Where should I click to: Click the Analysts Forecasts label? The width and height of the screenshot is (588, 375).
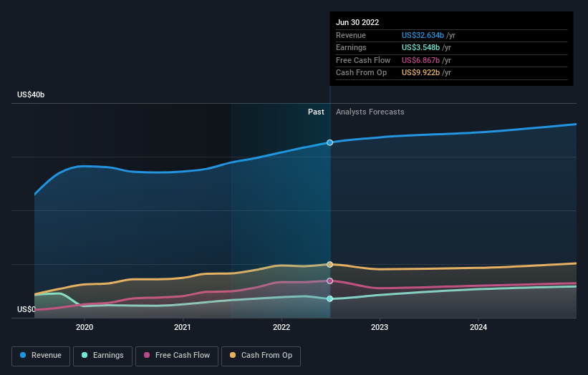(x=370, y=112)
